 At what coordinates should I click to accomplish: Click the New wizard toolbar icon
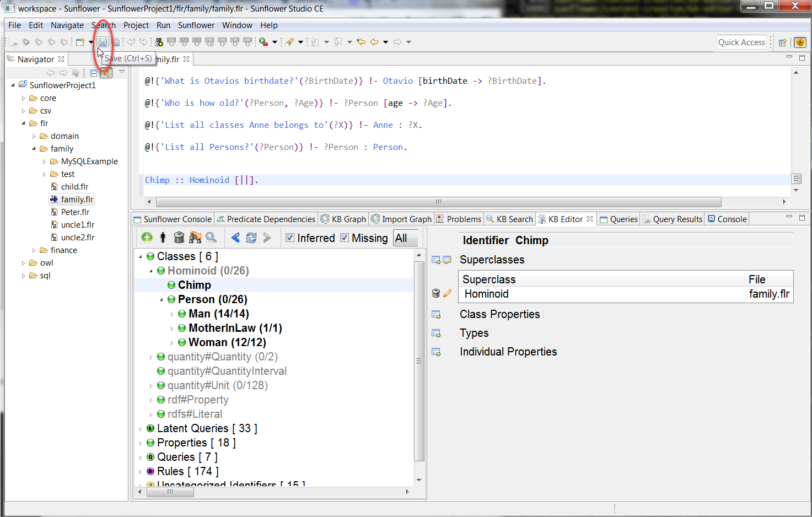(x=80, y=42)
